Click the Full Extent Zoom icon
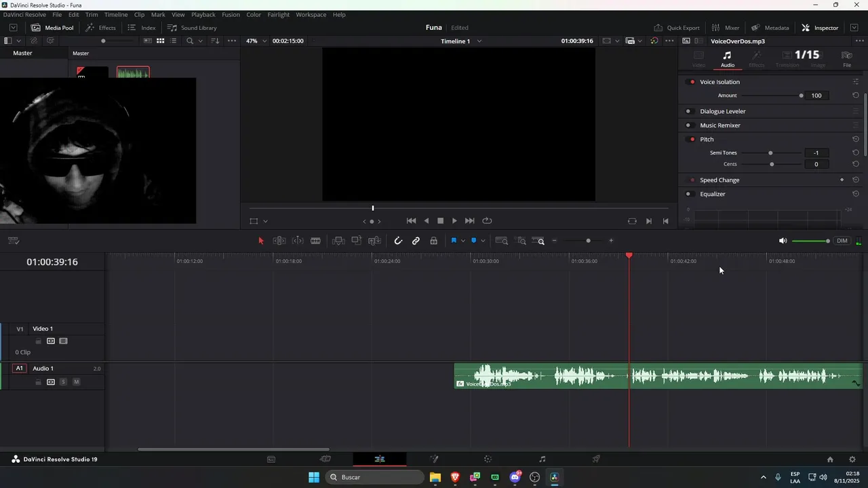This screenshot has height=488, width=868. pyautogui.click(x=502, y=241)
